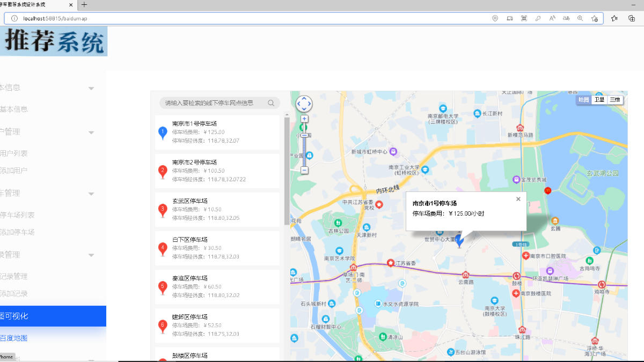The height and width of the screenshot is (362, 644).
Task: Open 记录管理 in the sidebar
Action: click(14, 277)
